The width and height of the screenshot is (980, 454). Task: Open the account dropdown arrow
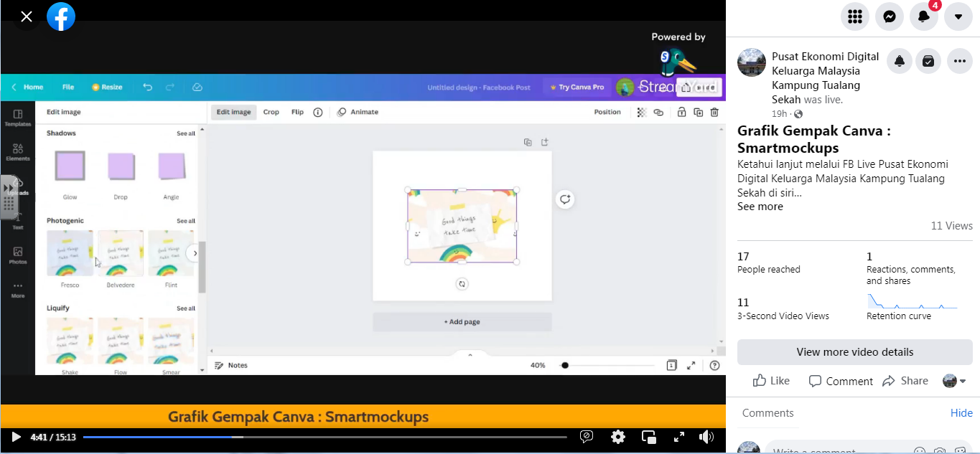958,16
